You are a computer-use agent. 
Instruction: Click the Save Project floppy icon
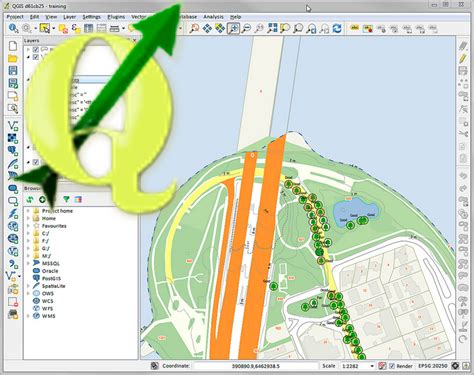(x=13, y=71)
